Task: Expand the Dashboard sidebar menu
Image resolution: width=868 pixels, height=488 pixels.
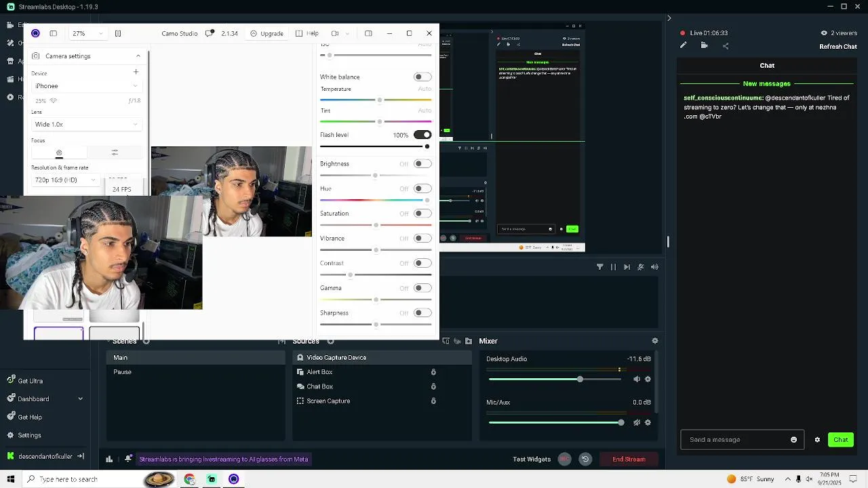Action: click(80, 399)
